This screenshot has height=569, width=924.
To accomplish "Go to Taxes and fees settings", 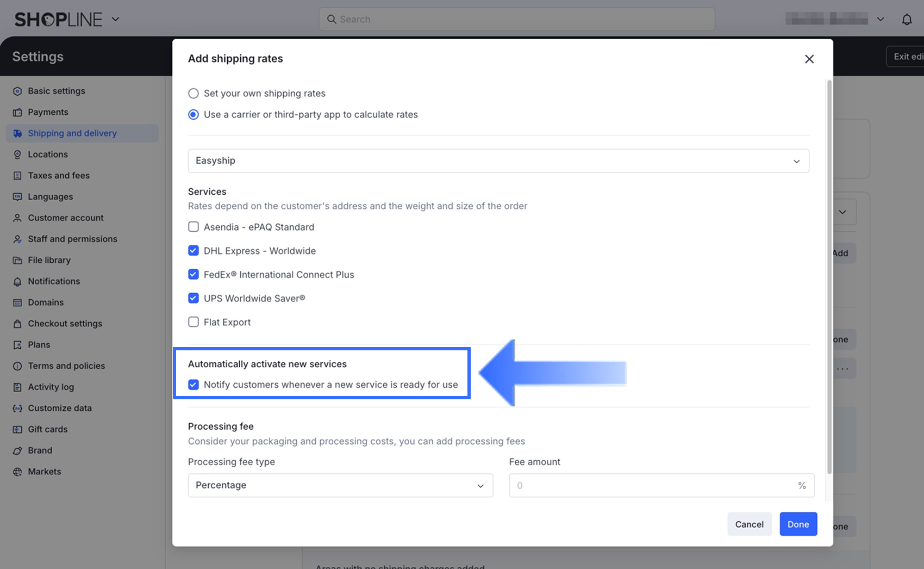I will point(59,176).
